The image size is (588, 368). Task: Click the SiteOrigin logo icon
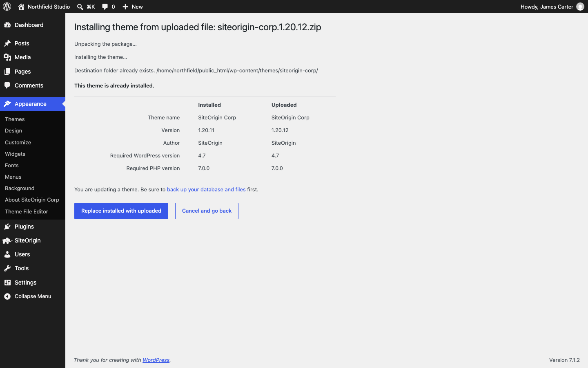click(x=7, y=240)
